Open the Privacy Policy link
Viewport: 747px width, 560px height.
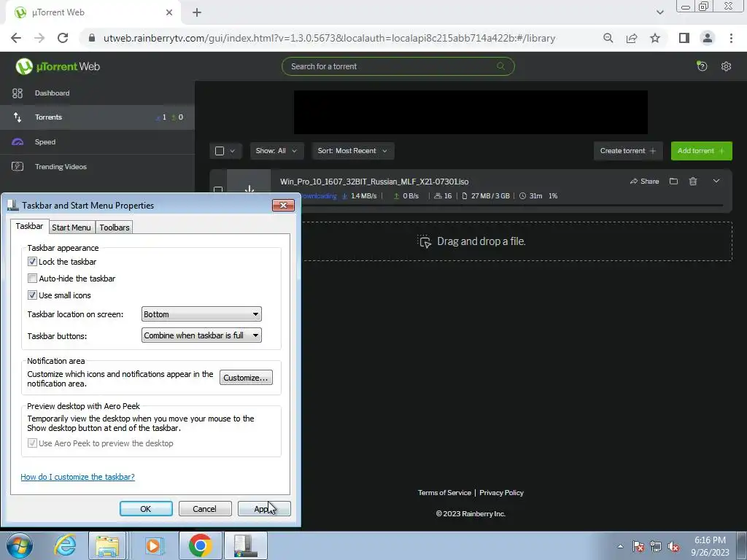pos(501,493)
